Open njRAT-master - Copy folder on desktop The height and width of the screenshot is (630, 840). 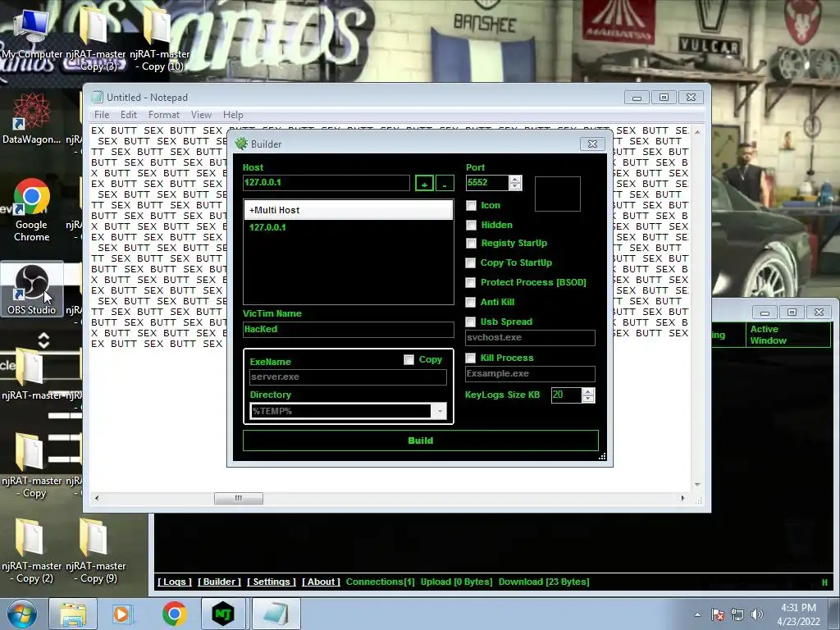32,463
